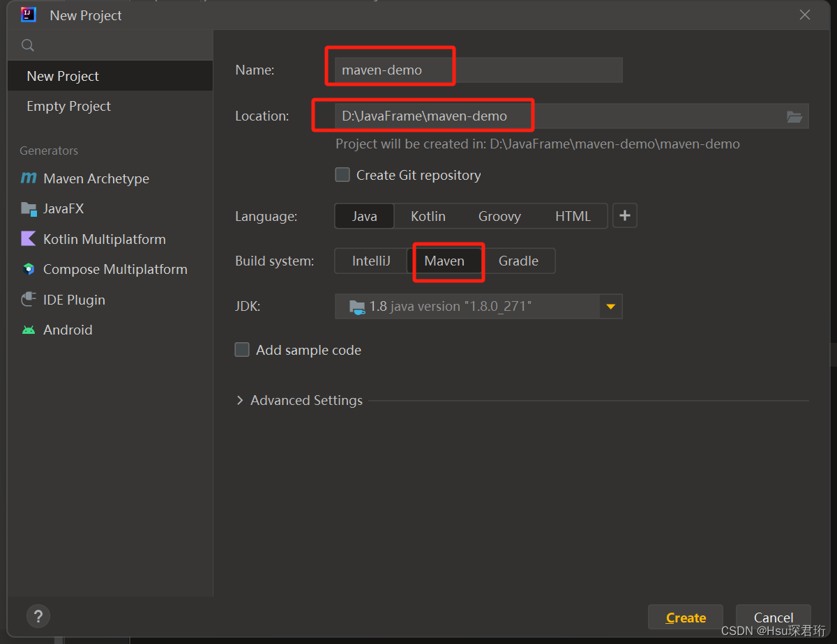Viewport: 837px width, 644px height.
Task: Browse for location using folder icon
Action: (794, 116)
